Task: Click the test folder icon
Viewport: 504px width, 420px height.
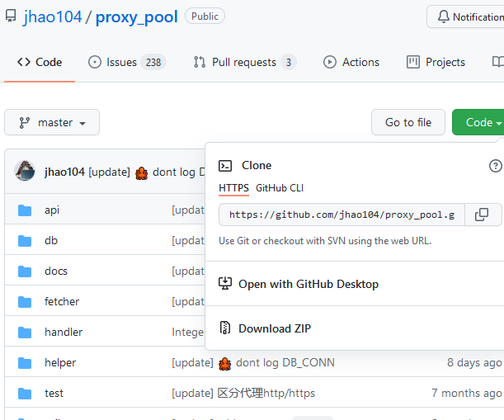Action: [25, 394]
